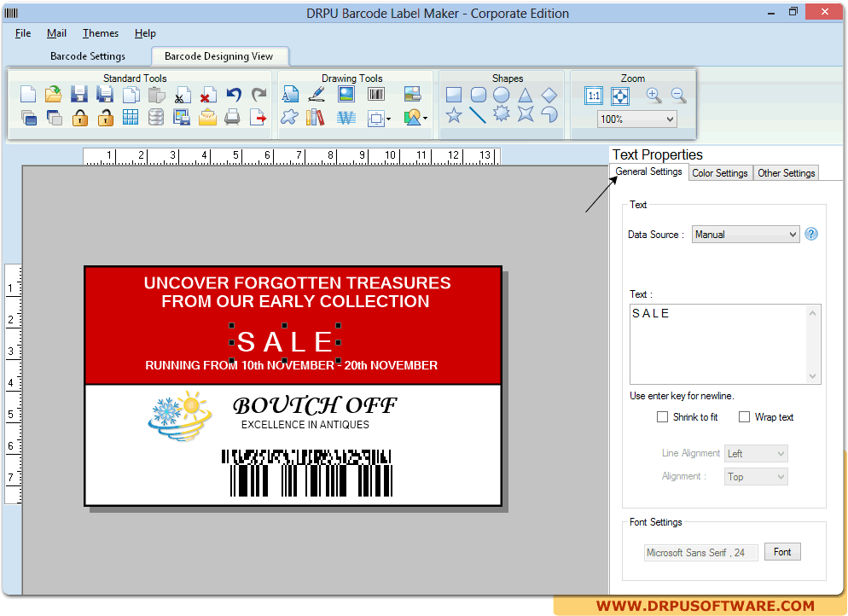
Task: Select the Line drawing shape
Action: [x=478, y=114]
